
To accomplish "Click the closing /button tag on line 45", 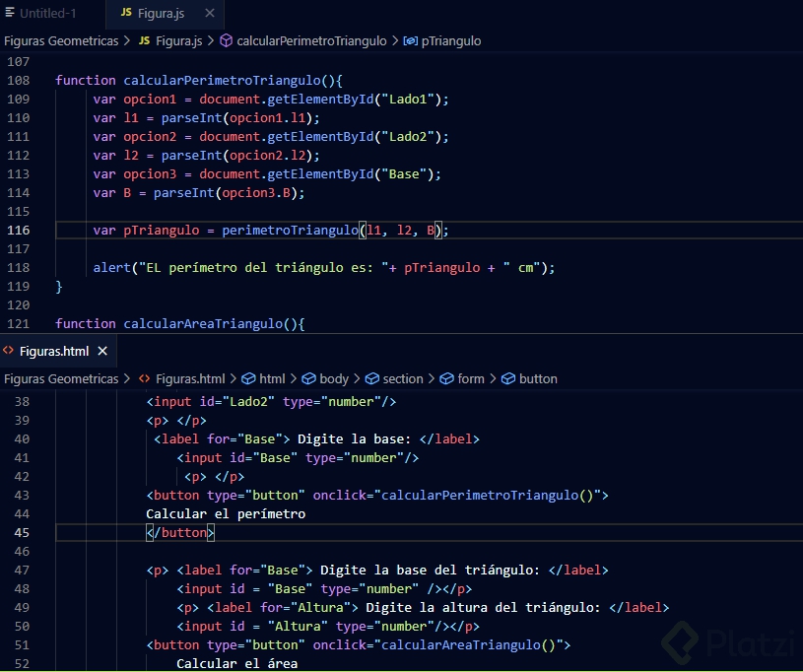I will 180,533.
